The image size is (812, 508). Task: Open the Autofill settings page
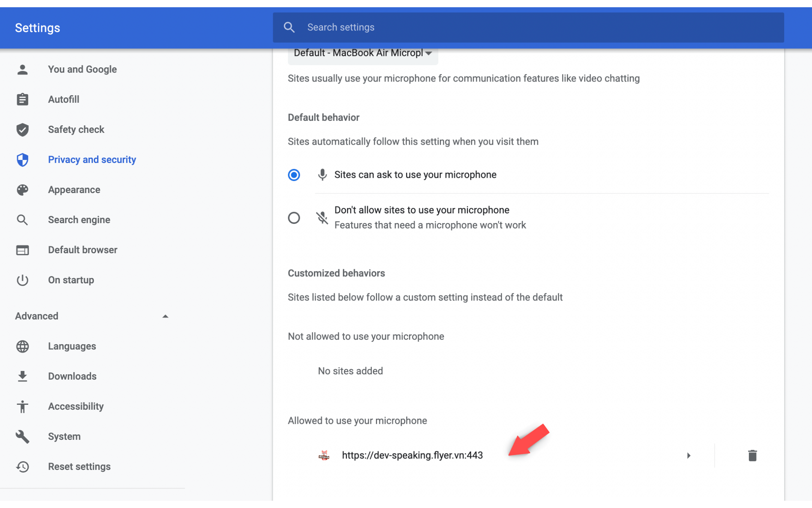click(64, 99)
